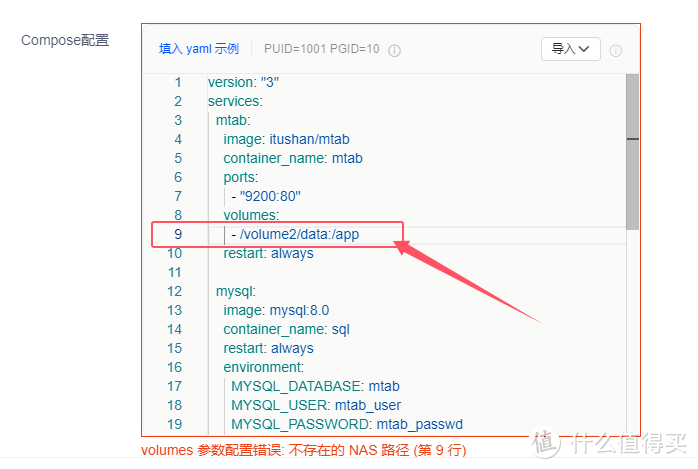698x469 pixels.
Task: Click the MYSQL_USER: mtab_user line
Action: [316, 405]
